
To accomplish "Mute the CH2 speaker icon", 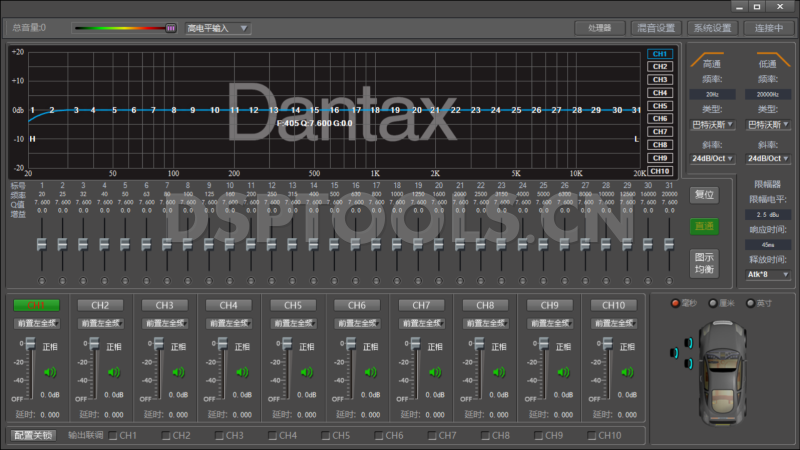I will (x=114, y=372).
